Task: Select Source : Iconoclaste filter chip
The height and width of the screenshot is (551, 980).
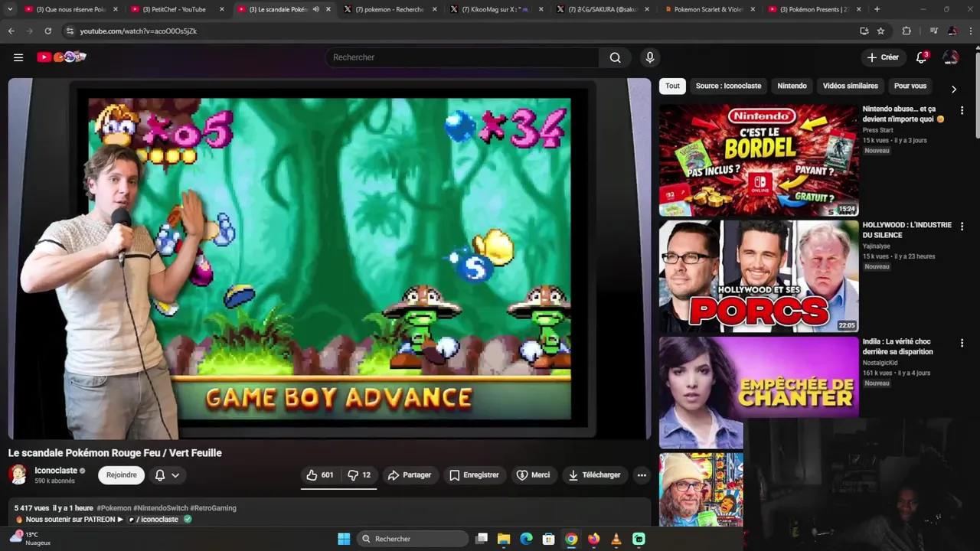Action: pos(728,86)
